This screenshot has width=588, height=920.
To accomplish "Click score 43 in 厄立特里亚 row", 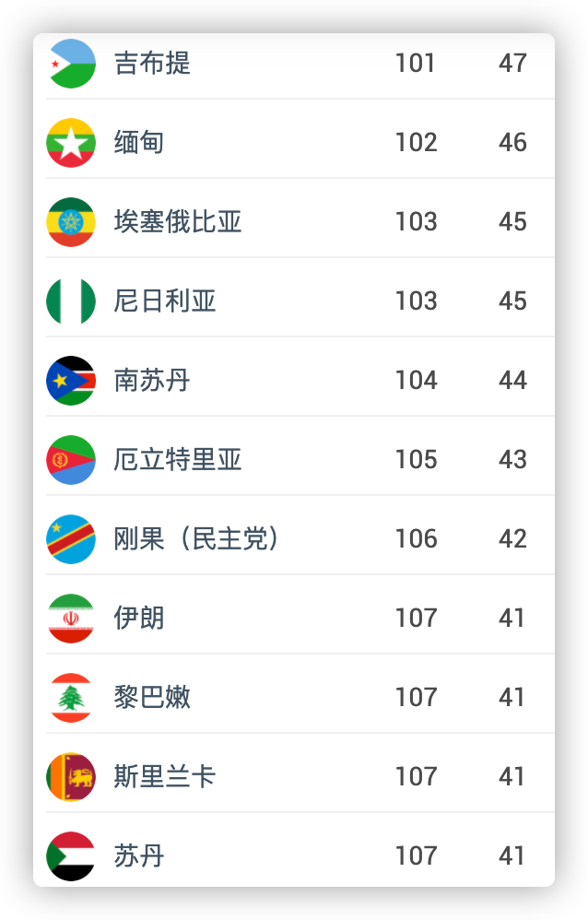I will (512, 459).
